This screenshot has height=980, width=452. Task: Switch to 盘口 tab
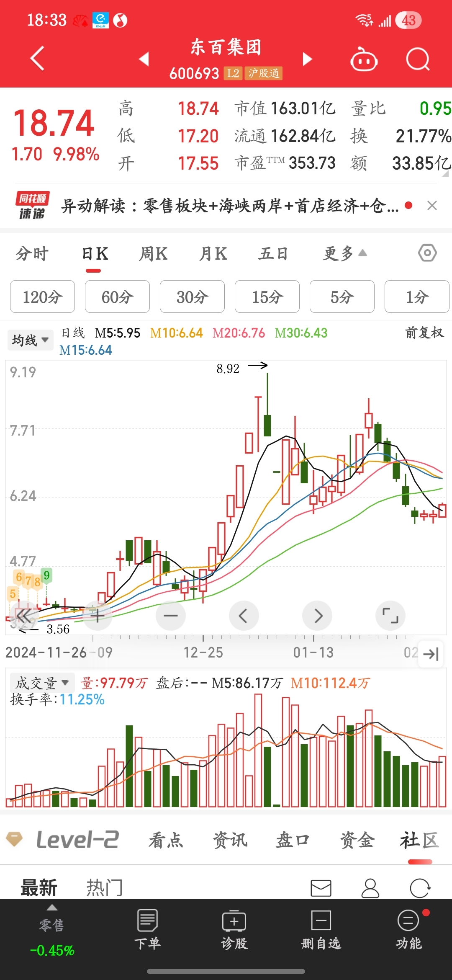pos(293,840)
